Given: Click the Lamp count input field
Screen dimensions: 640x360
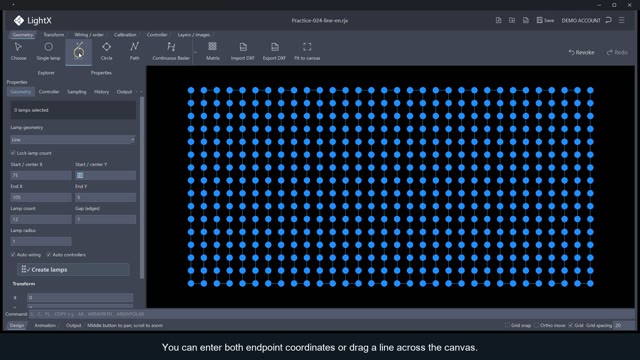Looking at the screenshot, I should 41,219.
